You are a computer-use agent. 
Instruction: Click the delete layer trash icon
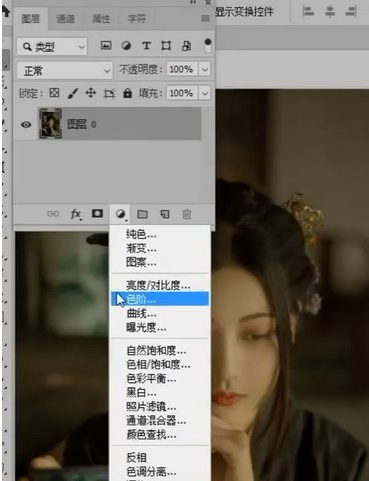(187, 214)
